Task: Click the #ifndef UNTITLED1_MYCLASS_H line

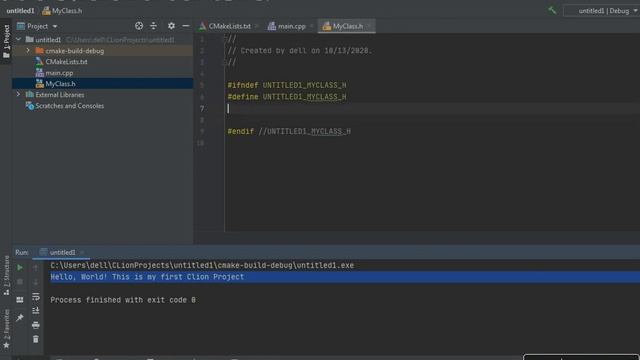Action: click(x=287, y=85)
